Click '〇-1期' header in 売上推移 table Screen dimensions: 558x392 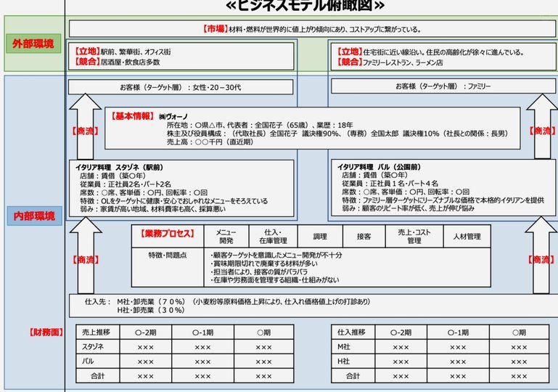point(203,332)
